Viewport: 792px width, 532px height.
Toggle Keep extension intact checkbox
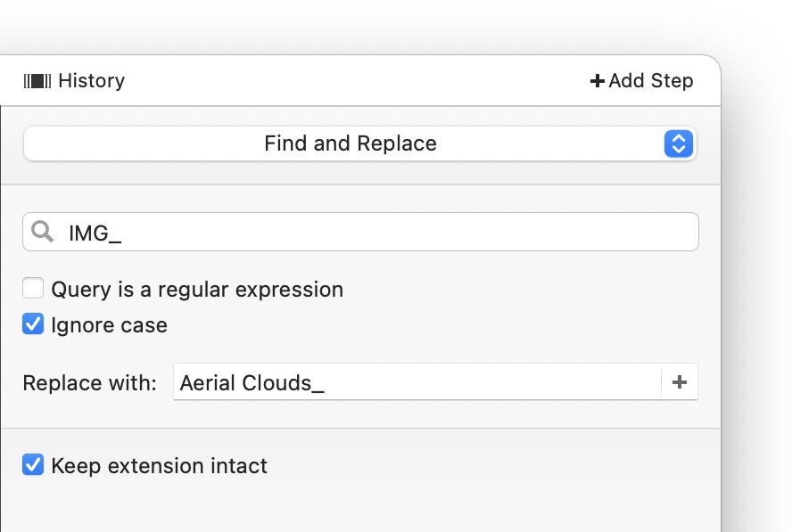(33, 465)
